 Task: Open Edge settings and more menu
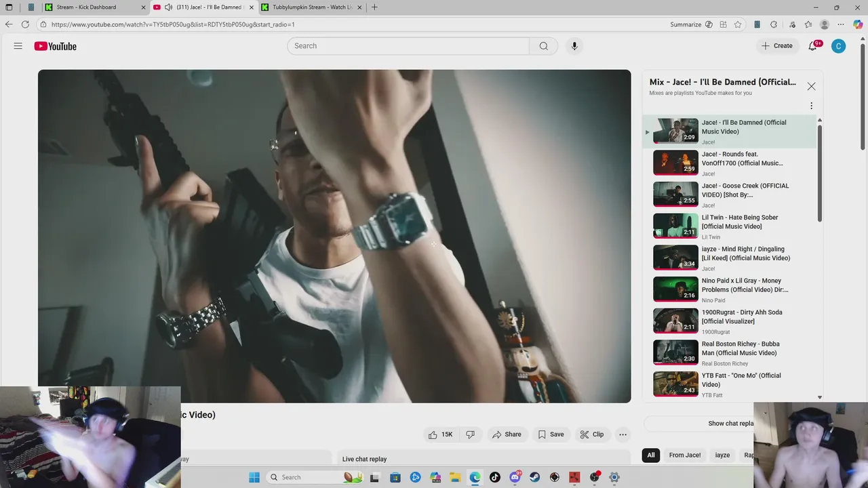841,24
